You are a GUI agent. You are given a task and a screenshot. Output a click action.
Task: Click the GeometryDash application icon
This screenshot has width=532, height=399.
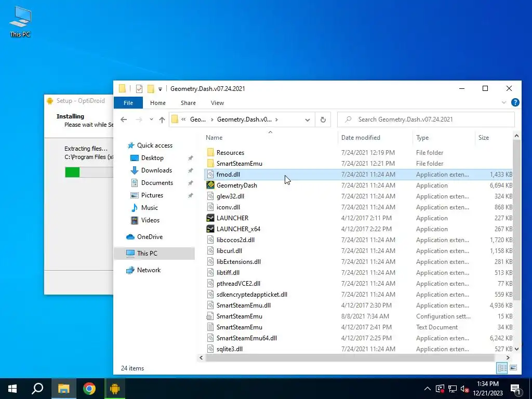pyautogui.click(x=210, y=185)
